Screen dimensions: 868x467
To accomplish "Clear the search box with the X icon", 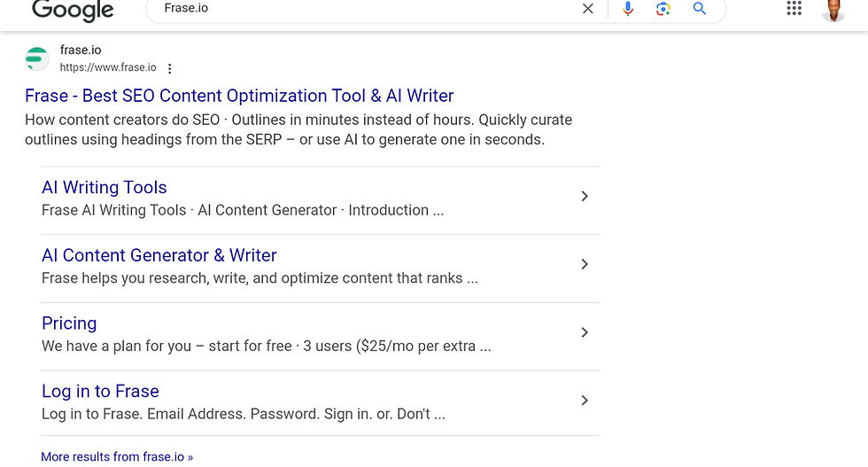I will 588,8.
